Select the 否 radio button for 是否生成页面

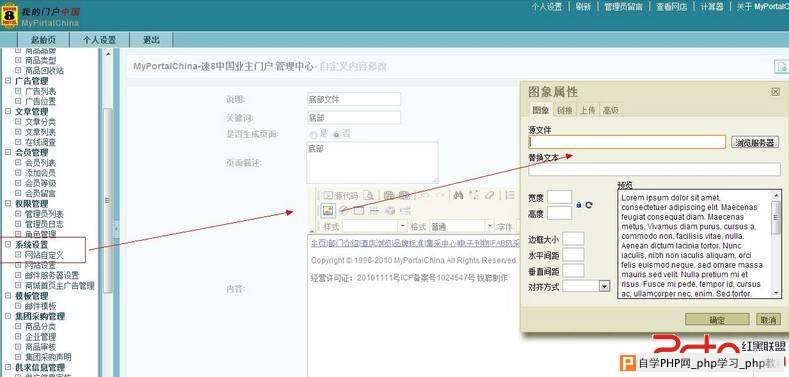tap(336, 135)
